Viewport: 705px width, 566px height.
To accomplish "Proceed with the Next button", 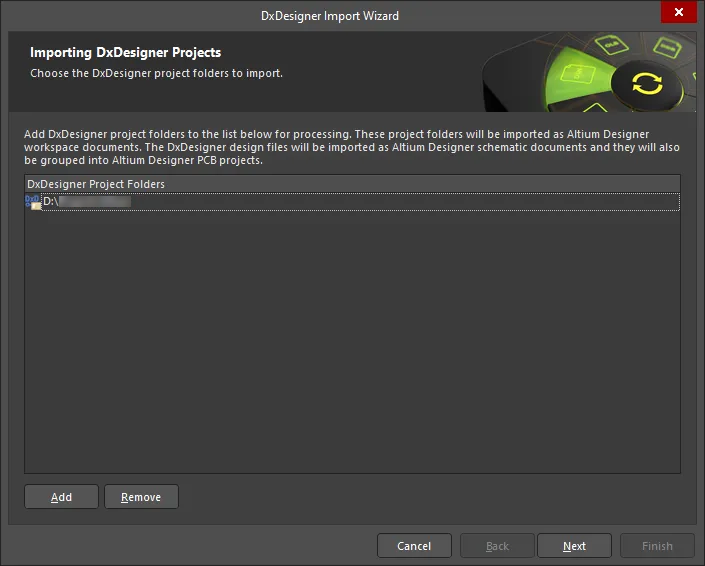I will (574, 546).
